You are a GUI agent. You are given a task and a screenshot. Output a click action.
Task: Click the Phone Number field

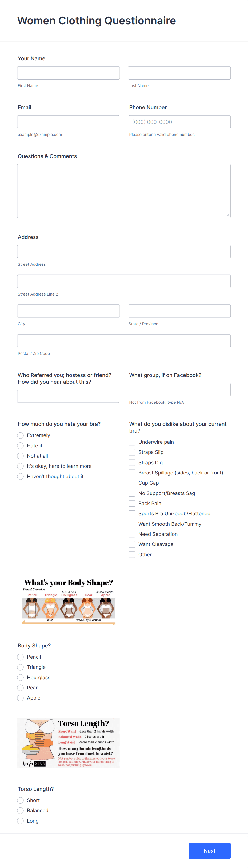(179, 122)
